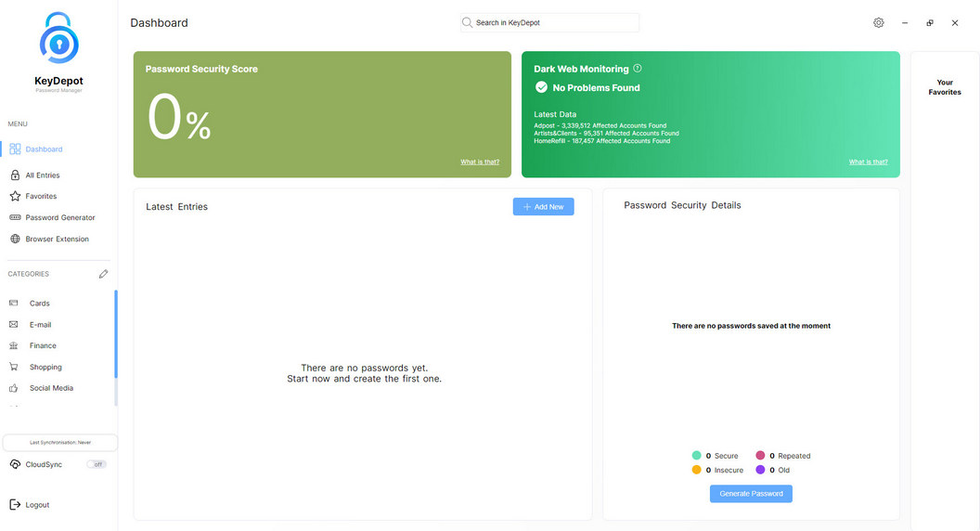Click the Password Security Details heading
The width and height of the screenshot is (980, 531).
pos(682,205)
